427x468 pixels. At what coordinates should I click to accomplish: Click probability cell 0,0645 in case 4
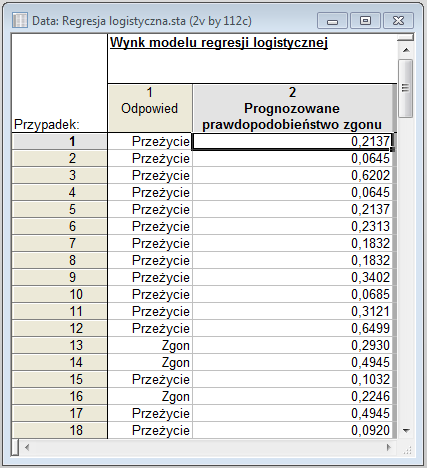292,192
